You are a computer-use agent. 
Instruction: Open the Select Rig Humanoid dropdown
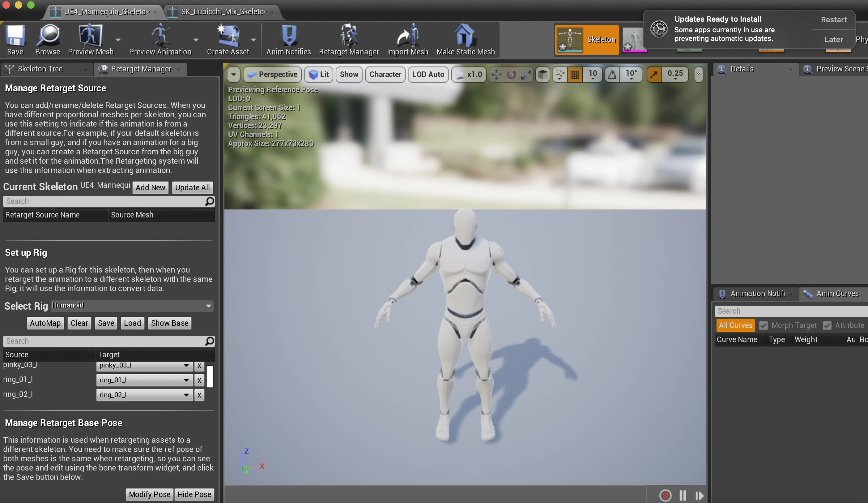(x=132, y=306)
